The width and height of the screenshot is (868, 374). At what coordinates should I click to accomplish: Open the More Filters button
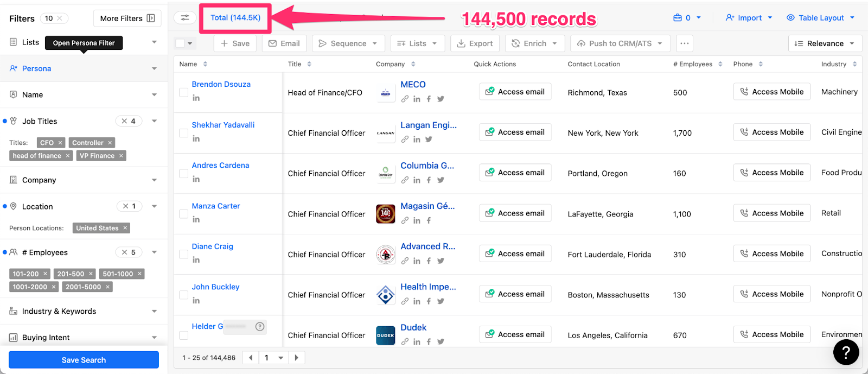[x=127, y=18]
